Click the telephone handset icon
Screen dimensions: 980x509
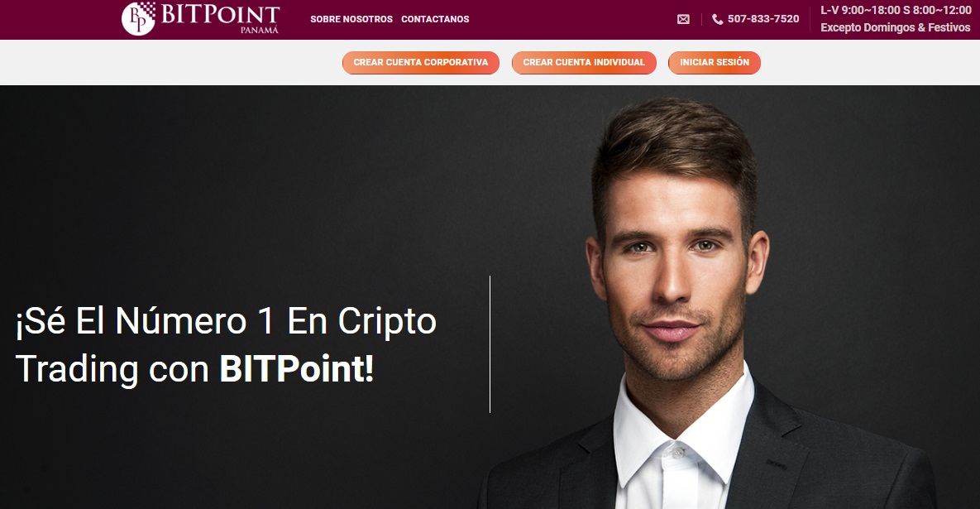tap(718, 19)
